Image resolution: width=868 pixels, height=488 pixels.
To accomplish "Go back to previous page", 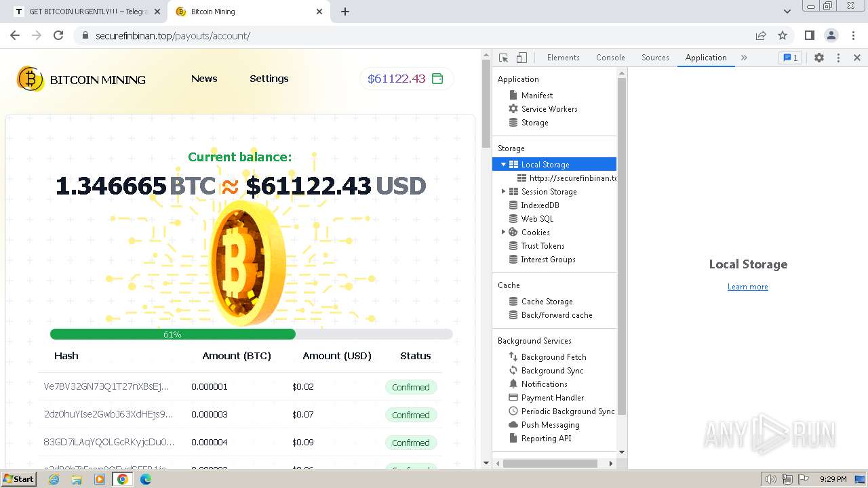I will (x=15, y=35).
